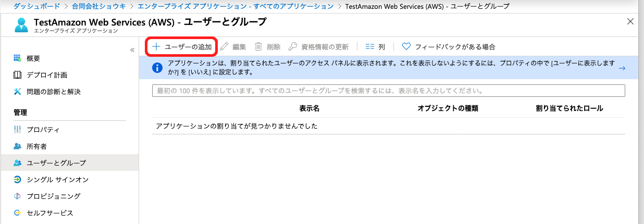The image size is (644, 224).
Task: Select ユーザーとグループ in the sidebar
Action: tap(69, 163)
